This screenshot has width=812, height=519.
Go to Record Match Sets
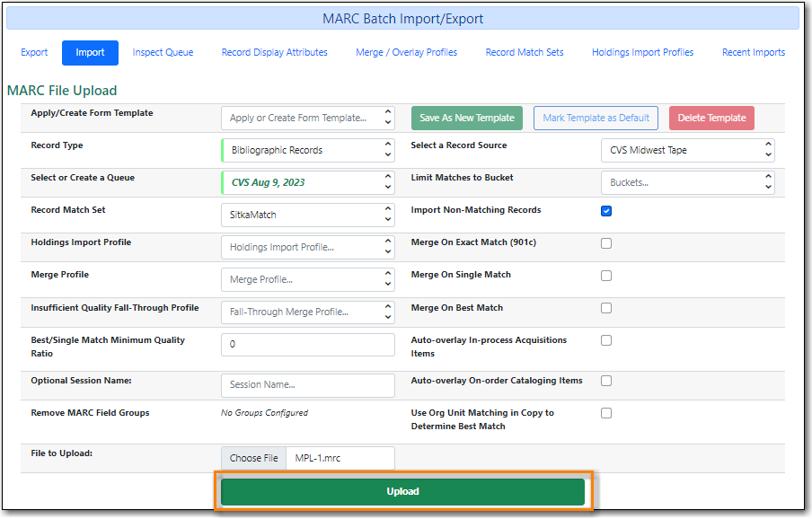pyautogui.click(x=524, y=52)
